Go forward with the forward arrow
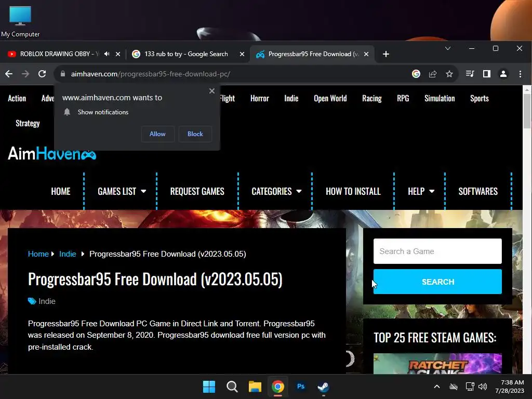Viewport: 532px width, 399px height. coord(25,74)
